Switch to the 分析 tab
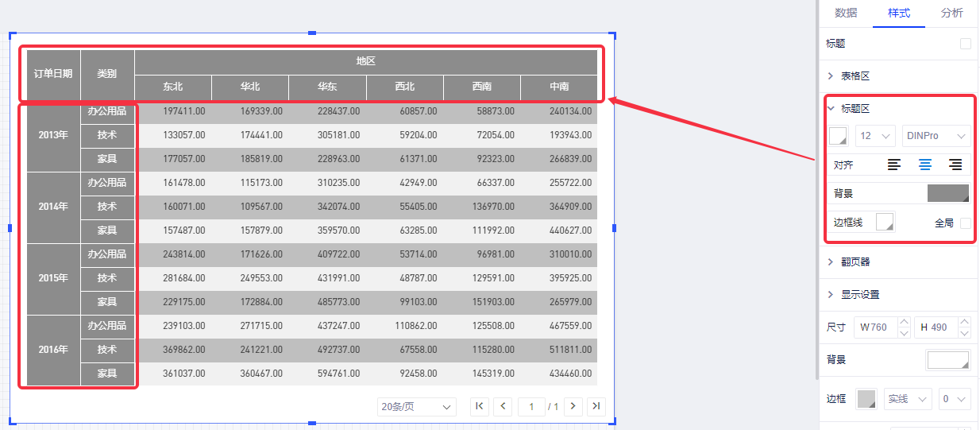Viewport: 980px width, 430px height. pos(951,13)
